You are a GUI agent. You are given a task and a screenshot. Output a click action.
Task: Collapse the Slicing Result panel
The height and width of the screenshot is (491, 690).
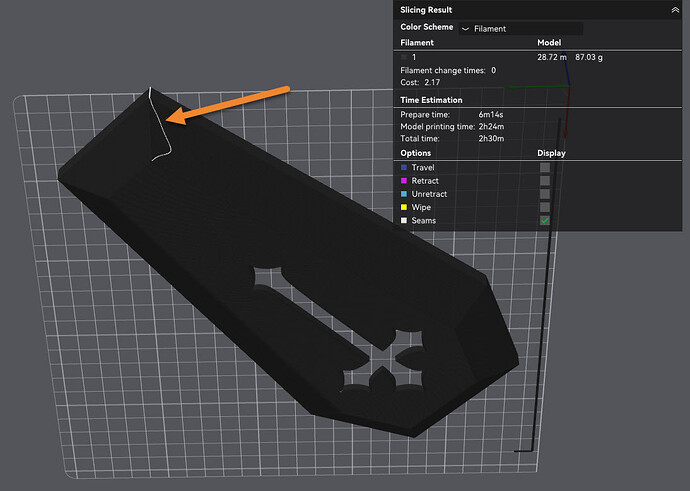pos(675,10)
